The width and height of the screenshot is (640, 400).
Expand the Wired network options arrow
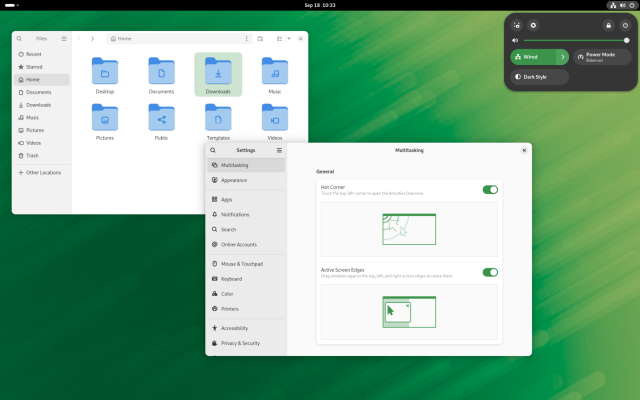(x=563, y=57)
